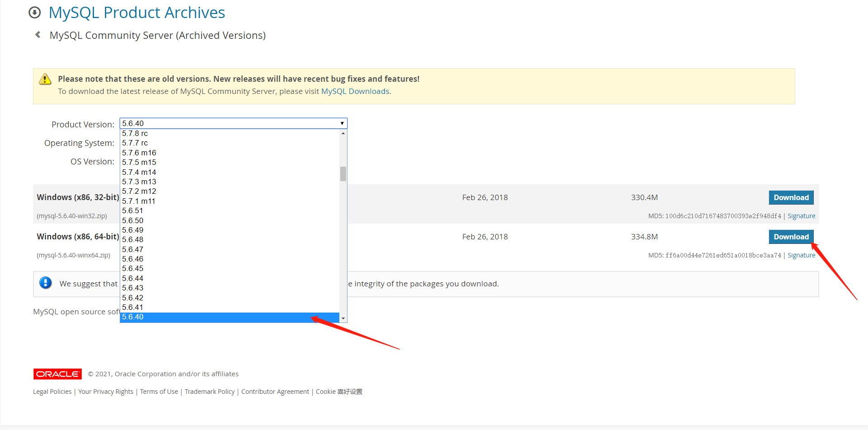Click the yellow warning triangle icon
The height and width of the screenshot is (430, 868).
pyautogui.click(x=45, y=79)
